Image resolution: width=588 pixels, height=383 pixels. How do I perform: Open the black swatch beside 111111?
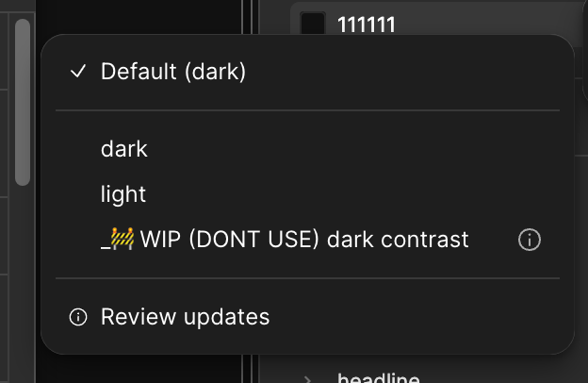click(x=313, y=24)
